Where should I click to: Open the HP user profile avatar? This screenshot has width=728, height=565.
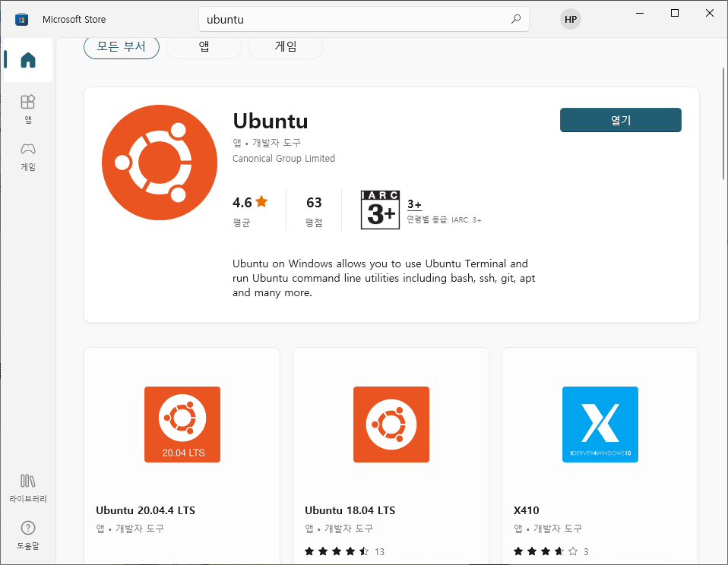570,19
